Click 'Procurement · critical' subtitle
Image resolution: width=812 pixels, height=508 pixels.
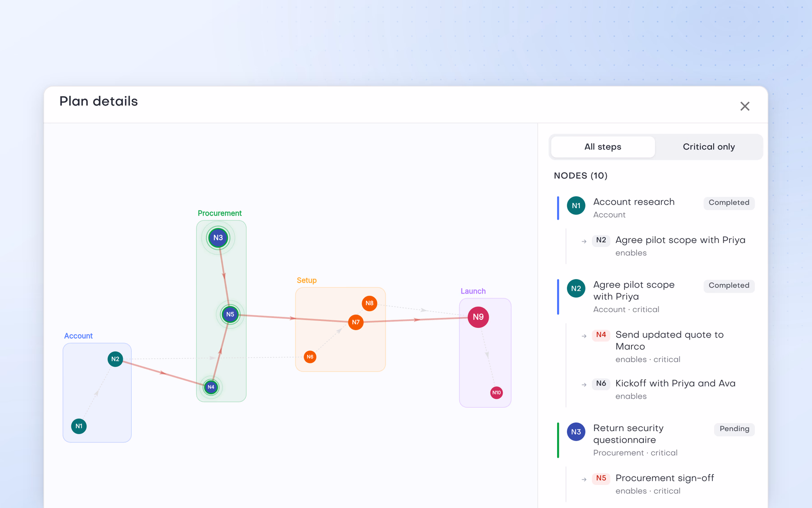tap(635, 453)
